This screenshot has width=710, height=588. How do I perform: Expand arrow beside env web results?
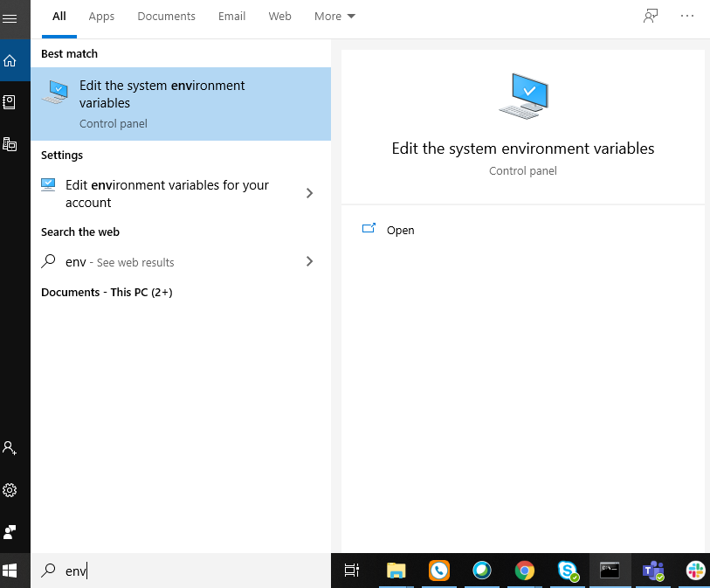click(x=310, y=261)
